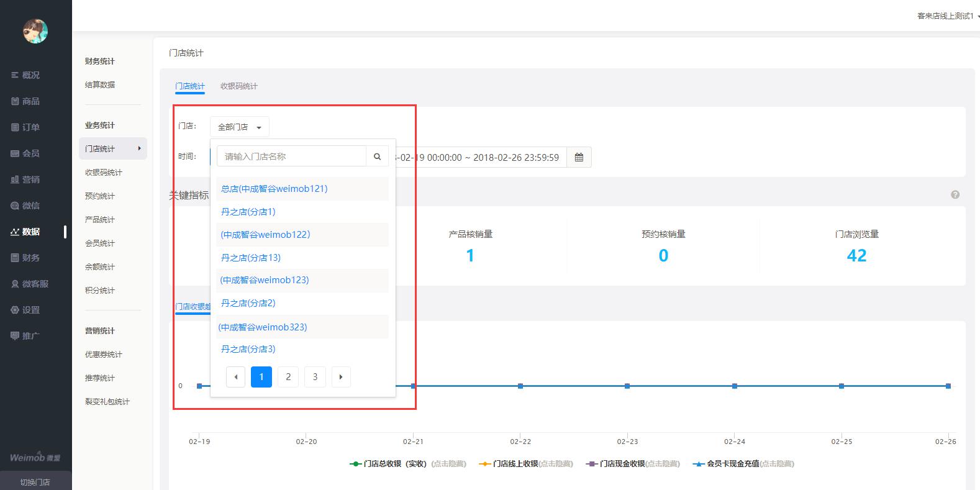
Task: Click the 02-22 data point on chart
Action: (520, 386)
